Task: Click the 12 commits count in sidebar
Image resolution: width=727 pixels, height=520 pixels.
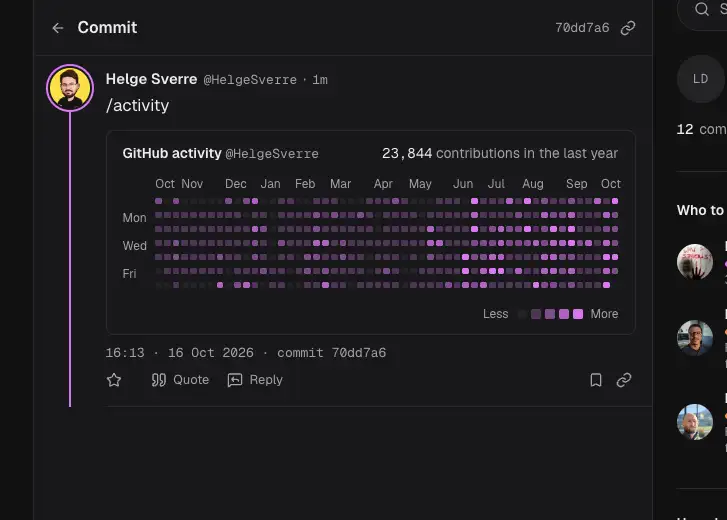Action: (701, 129)
